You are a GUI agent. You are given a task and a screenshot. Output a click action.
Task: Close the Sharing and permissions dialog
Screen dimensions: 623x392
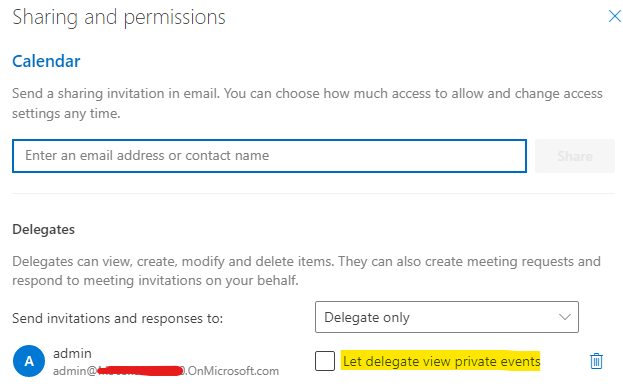615,16
